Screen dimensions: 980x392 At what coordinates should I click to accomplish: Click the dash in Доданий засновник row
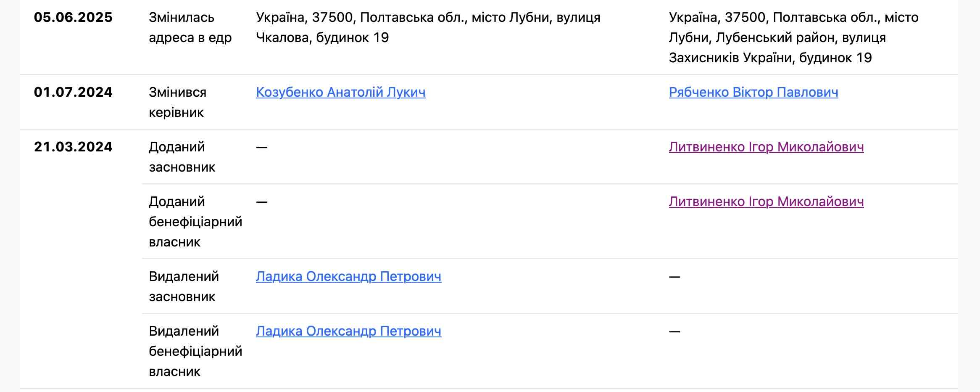262,147
